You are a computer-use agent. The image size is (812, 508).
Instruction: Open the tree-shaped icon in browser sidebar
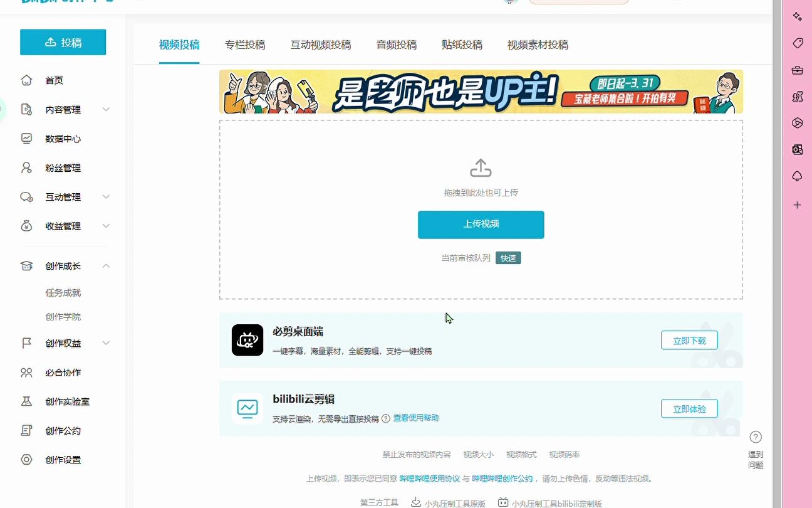click(x=797, y=176)
